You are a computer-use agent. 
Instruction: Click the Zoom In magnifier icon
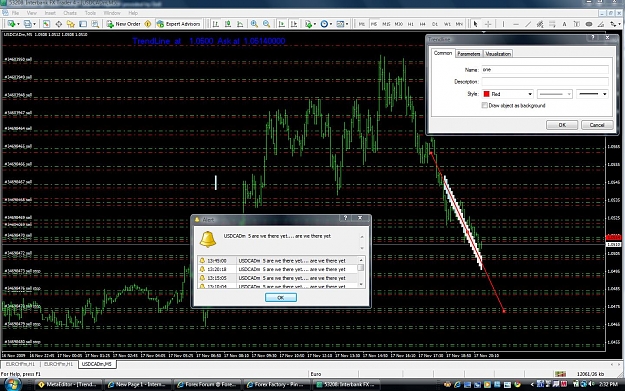tap(254, 24)
